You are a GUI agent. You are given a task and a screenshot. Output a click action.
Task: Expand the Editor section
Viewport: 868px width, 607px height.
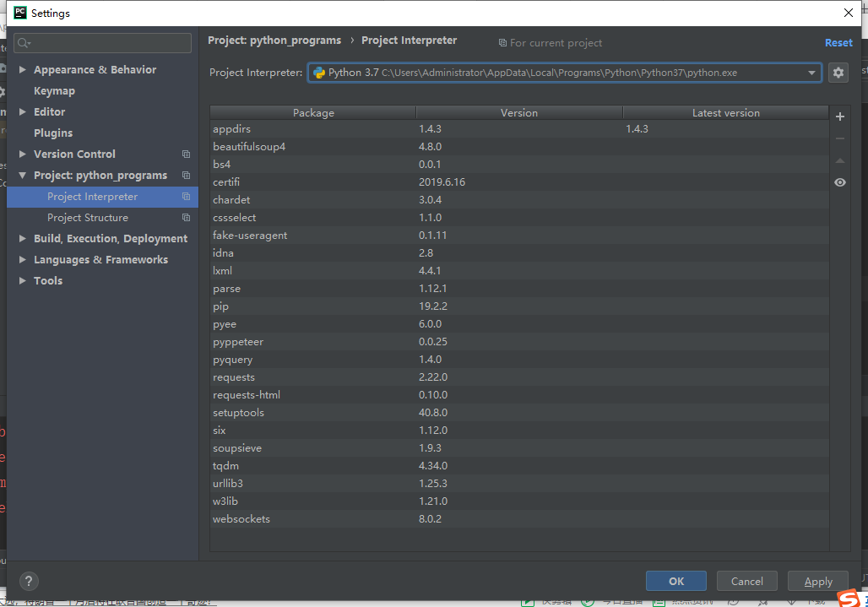coord(22,111)
